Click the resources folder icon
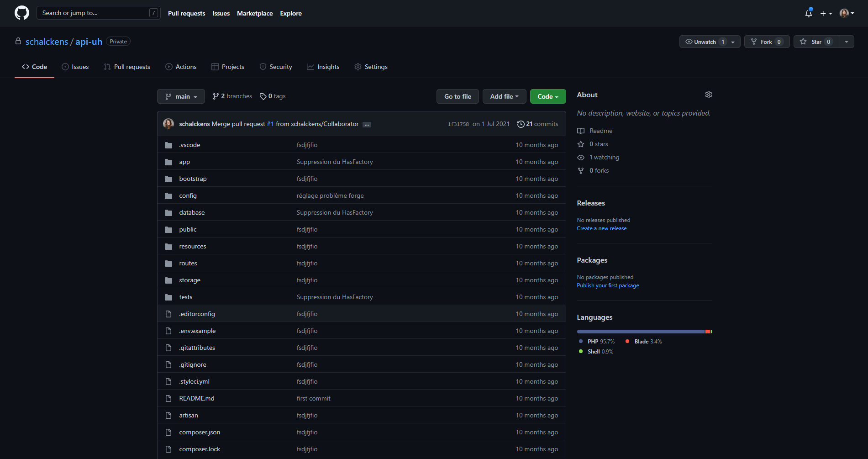The width and height of the screenshot is (868, 459). pos(168,247)
